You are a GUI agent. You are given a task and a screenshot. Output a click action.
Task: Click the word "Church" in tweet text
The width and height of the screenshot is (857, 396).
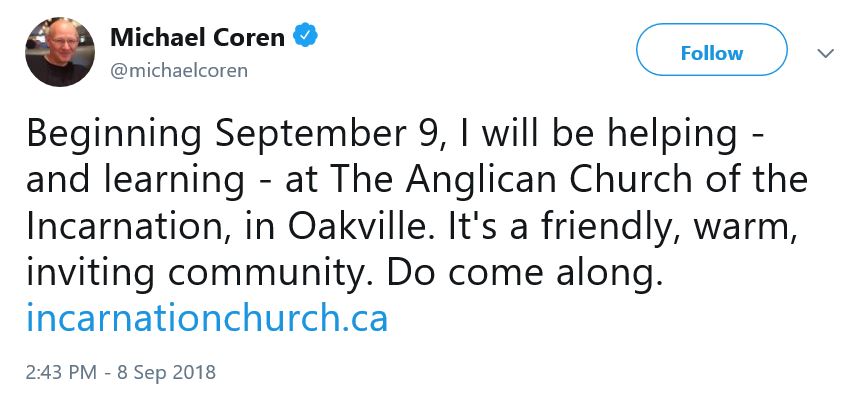(625, 180)
